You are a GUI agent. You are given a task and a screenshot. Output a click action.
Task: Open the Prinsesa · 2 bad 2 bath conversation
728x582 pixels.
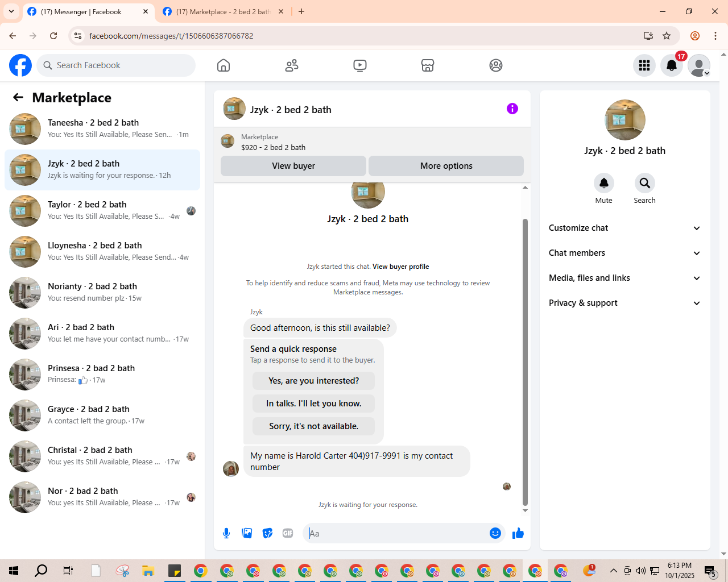tap(102, 375)
